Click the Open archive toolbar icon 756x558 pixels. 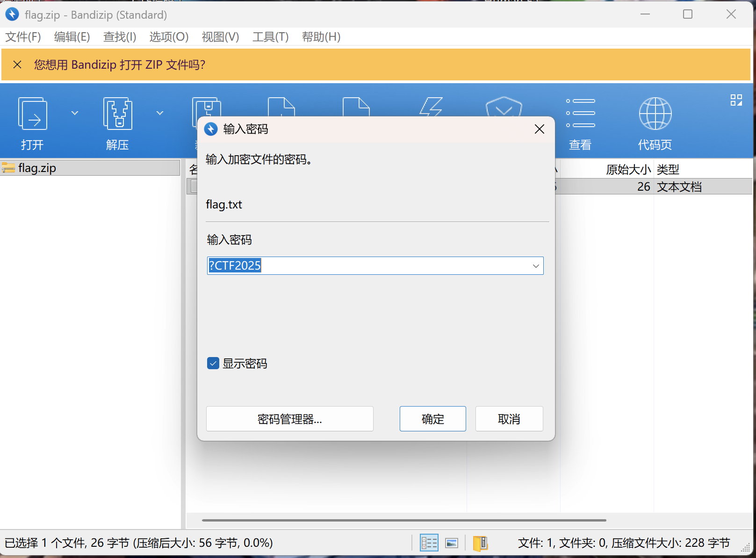click(x=32, y=114)
